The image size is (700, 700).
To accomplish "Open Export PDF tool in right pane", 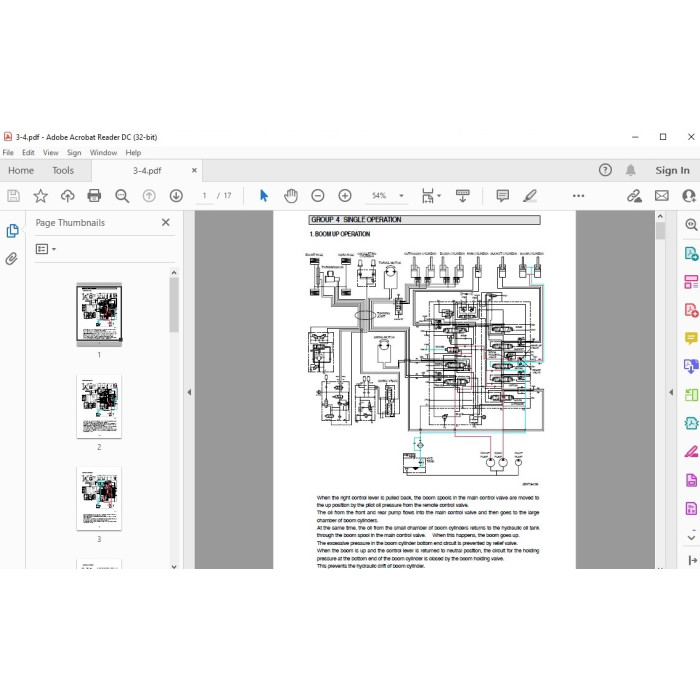I will 691,254.
